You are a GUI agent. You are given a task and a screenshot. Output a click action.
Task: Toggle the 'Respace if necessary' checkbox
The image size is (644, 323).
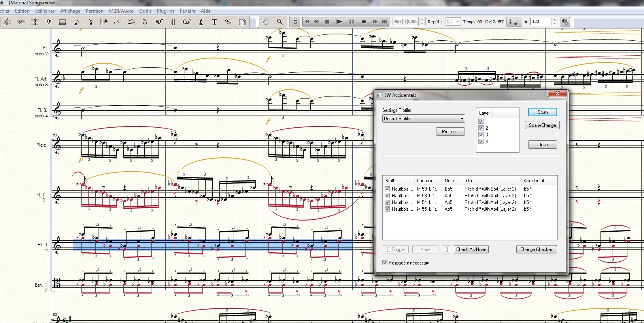click(385, 263)
